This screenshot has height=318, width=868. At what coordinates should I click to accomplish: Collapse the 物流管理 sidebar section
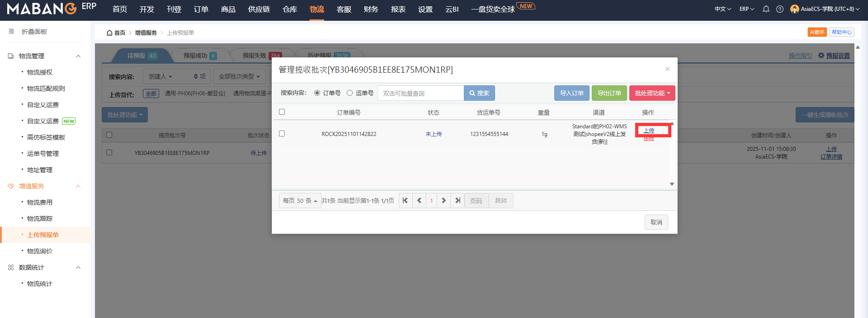[x=78, y=56]
